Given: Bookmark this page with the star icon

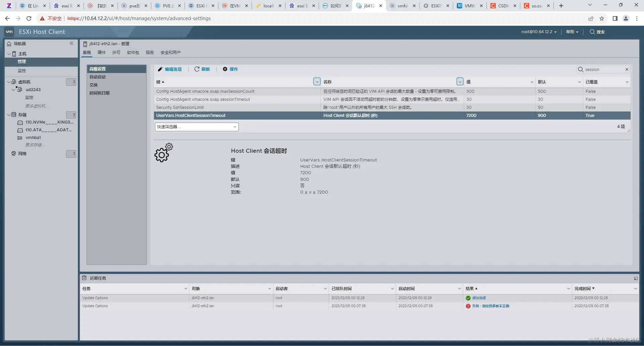Looking at the screenshot, I should point(602,18).
